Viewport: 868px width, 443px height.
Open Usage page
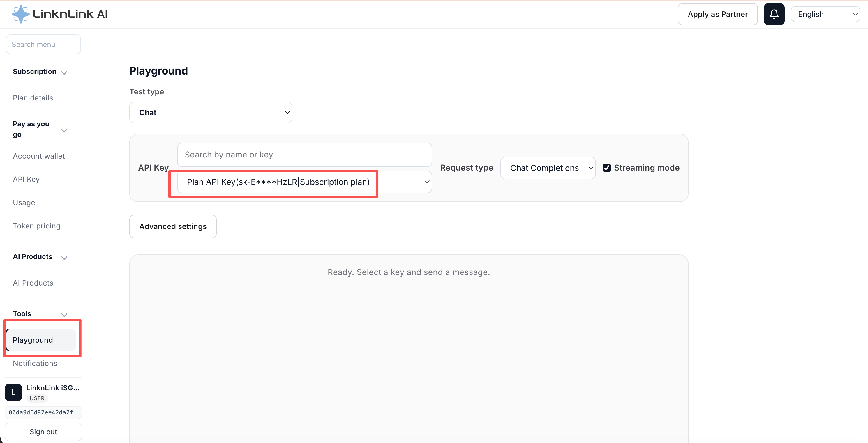pos(24,203)
